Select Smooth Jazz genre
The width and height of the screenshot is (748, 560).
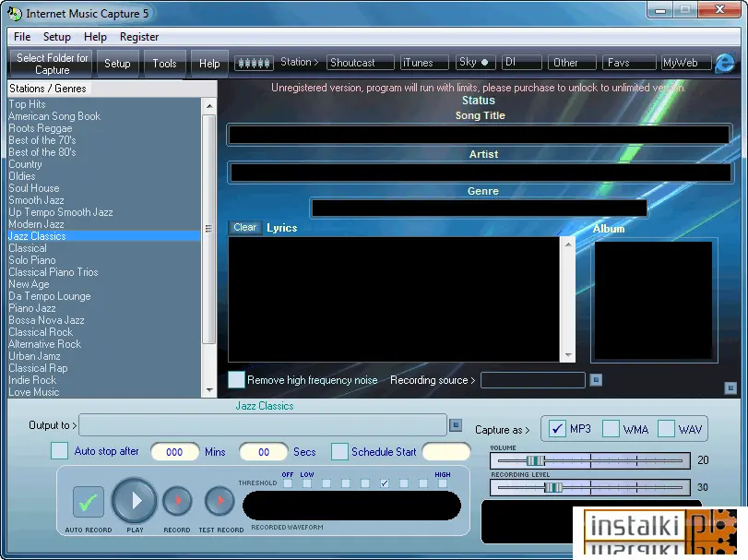pos(36,200)
